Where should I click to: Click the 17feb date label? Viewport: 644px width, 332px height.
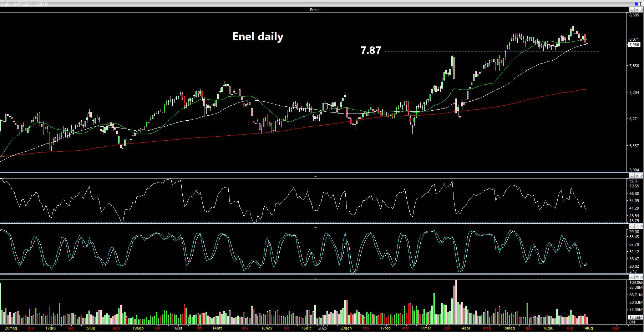coord(386,328)
